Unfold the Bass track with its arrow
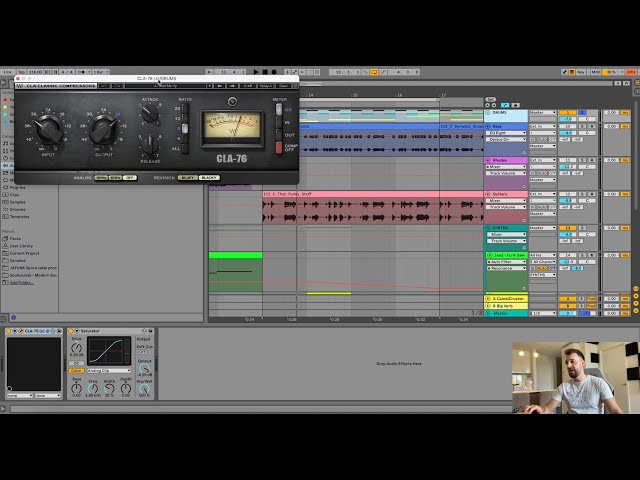Viewport: 640px width, 480px height. tap(488, 127)
